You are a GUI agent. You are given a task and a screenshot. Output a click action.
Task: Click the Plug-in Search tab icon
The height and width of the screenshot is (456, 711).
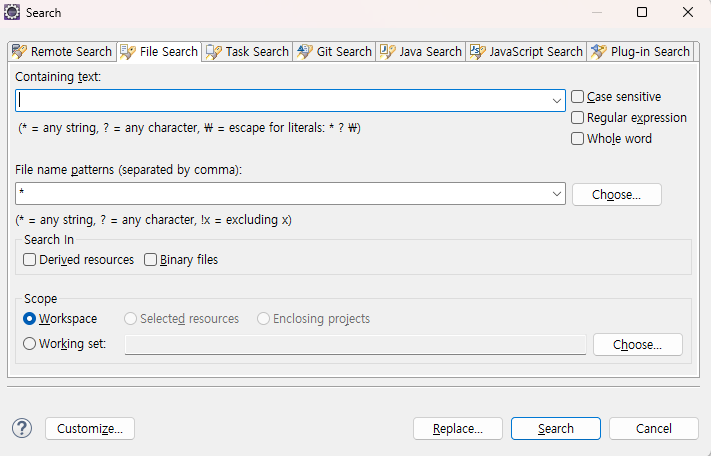598,52
